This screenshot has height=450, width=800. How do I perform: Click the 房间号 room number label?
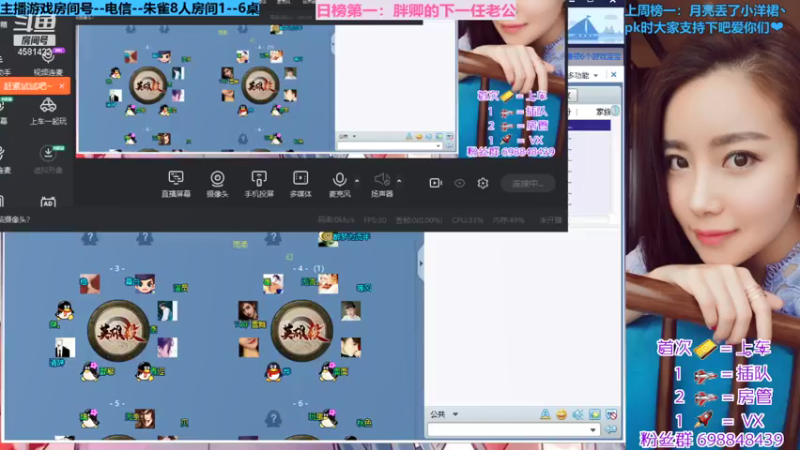[34, 40]
